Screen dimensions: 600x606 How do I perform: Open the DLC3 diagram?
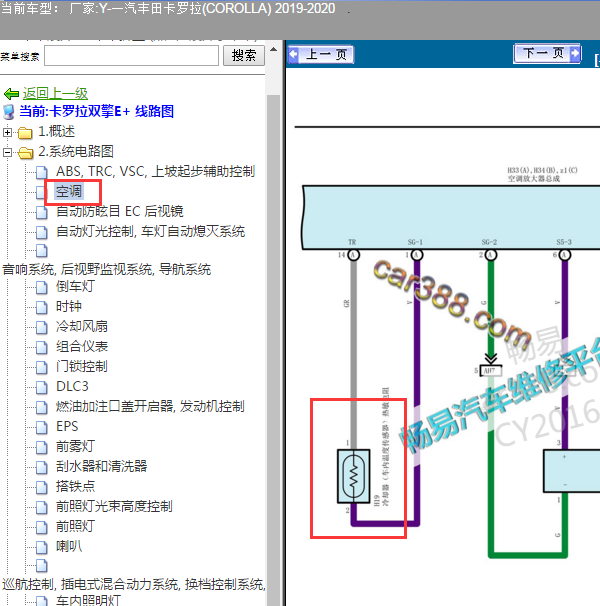(72, 386)
